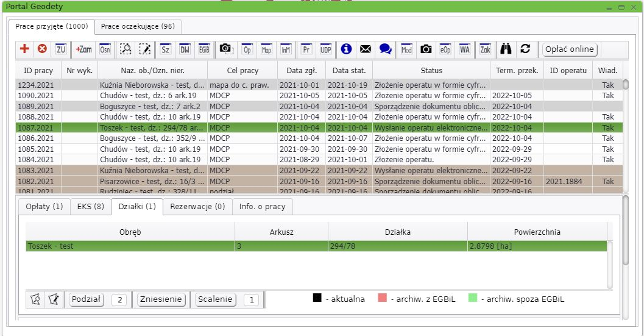644x336 pixels.
Task: Sort by the Status column header
Action: pyautogui.click(x=431, y=71)
